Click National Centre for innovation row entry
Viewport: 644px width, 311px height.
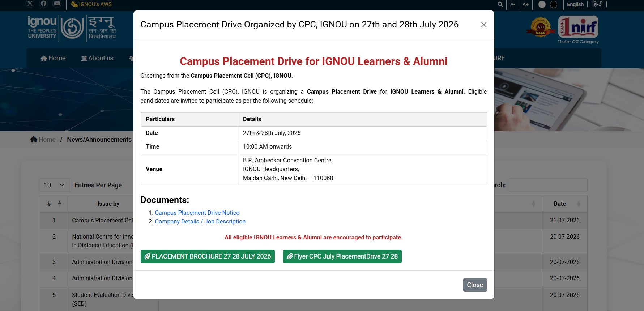103,241
